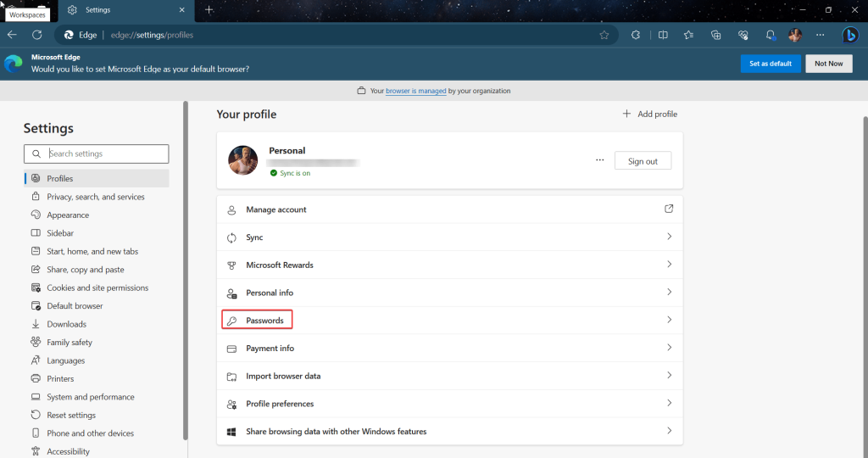Click the Payment info label
The width and height of the screenshot is (868, 458).
click(x=270, y=349)
